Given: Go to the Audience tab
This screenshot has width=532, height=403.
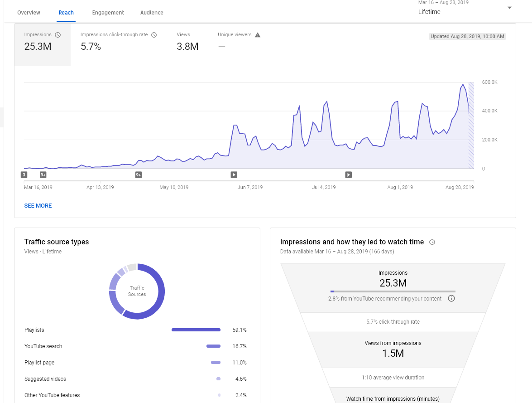Looking at the screenshot, I should click(x=152, y=13).
